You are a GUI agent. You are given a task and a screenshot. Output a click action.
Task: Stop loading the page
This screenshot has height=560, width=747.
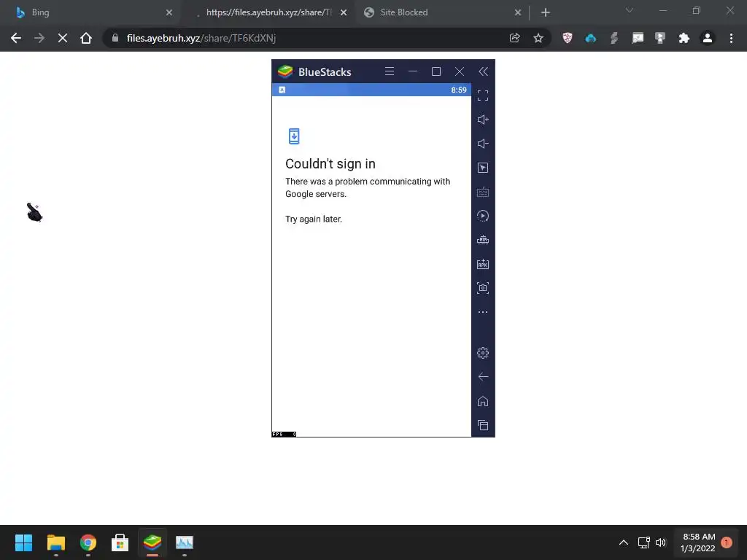[x=63, y=38]
